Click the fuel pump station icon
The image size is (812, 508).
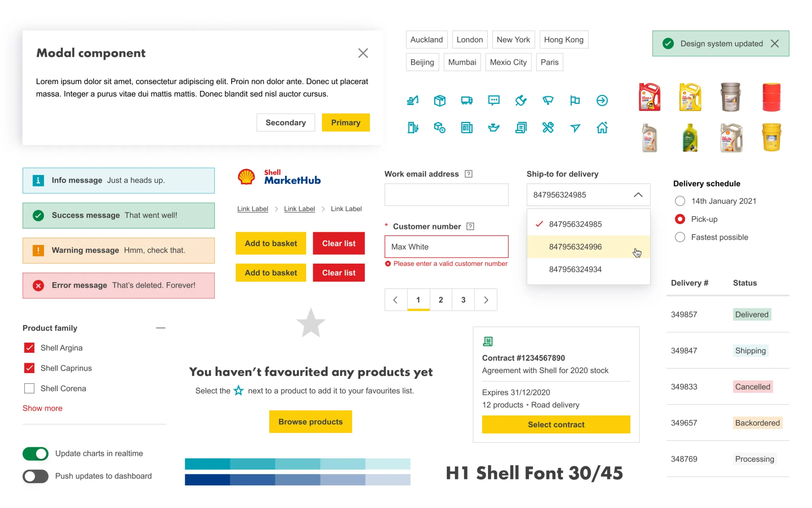[413, 127]
